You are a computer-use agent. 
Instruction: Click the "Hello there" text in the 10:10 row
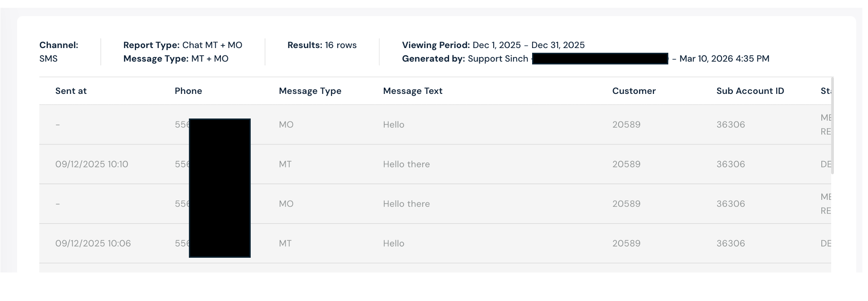[406, 164]
